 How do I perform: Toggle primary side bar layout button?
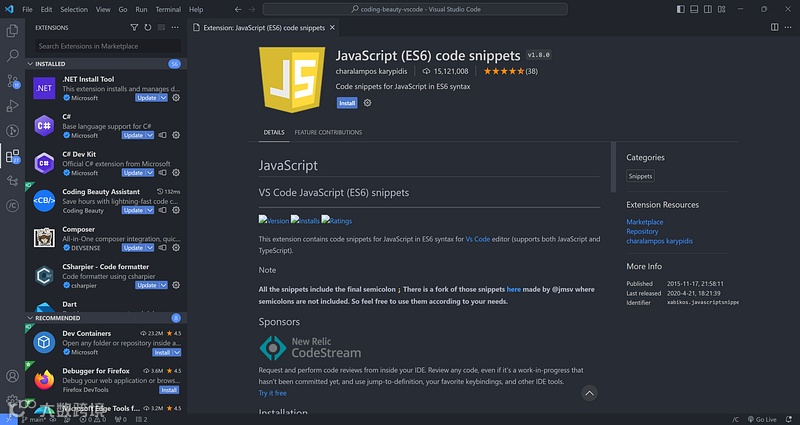681,9
